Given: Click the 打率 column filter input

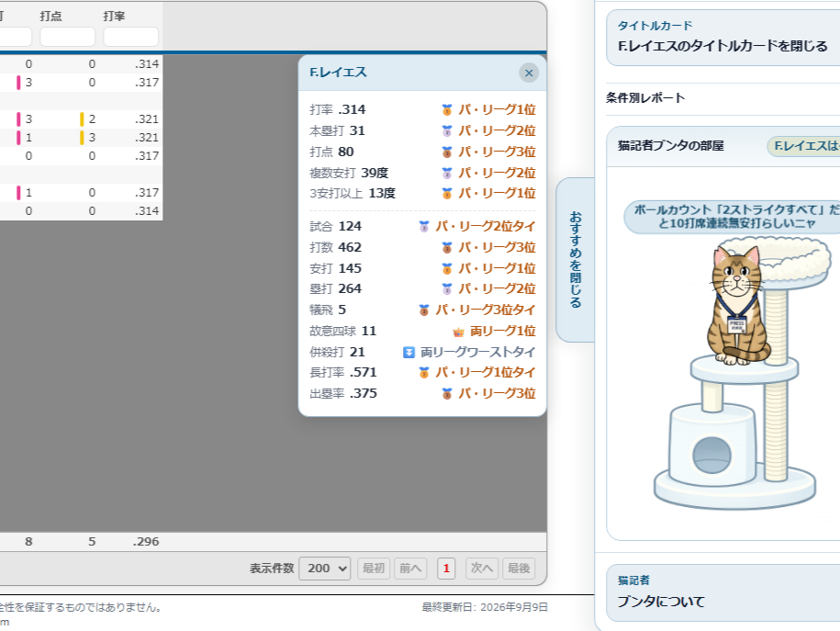Looking at the screenshot, I should coord(130,37).
